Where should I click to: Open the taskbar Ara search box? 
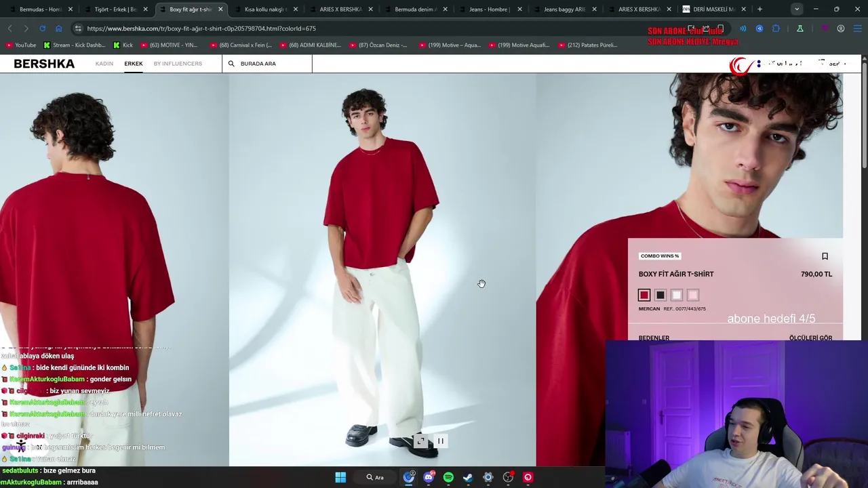(376, 477)
